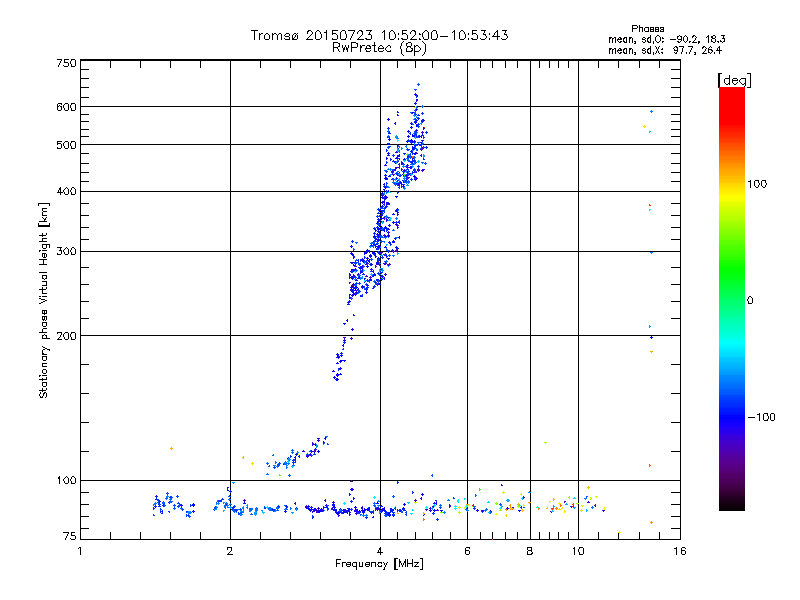Click y-axis tick label '400'
Viewport: 800px width, 600px height.
tap(66, 191)
